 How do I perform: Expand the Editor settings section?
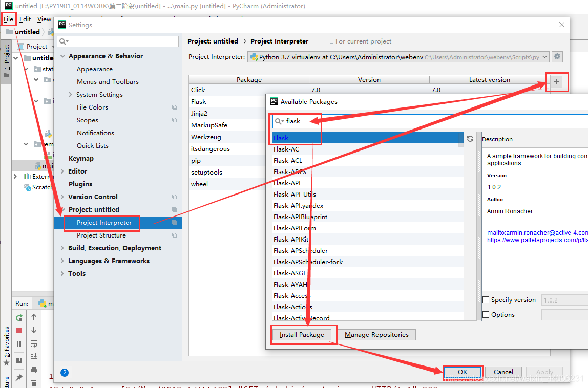62,171
